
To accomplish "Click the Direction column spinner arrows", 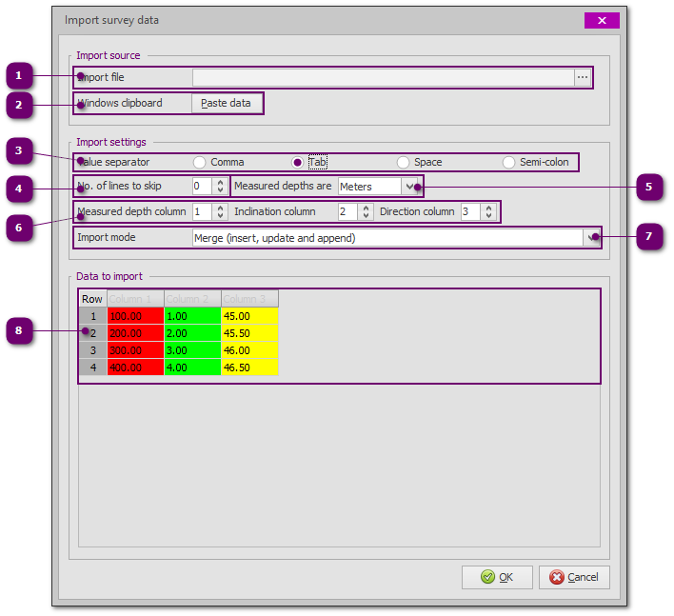I will (488, 211).
